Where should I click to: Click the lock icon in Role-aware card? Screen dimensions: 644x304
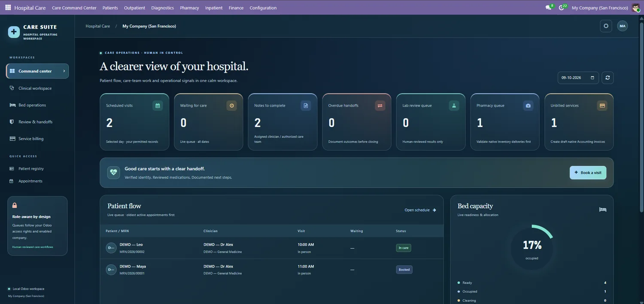coord(15,205)
